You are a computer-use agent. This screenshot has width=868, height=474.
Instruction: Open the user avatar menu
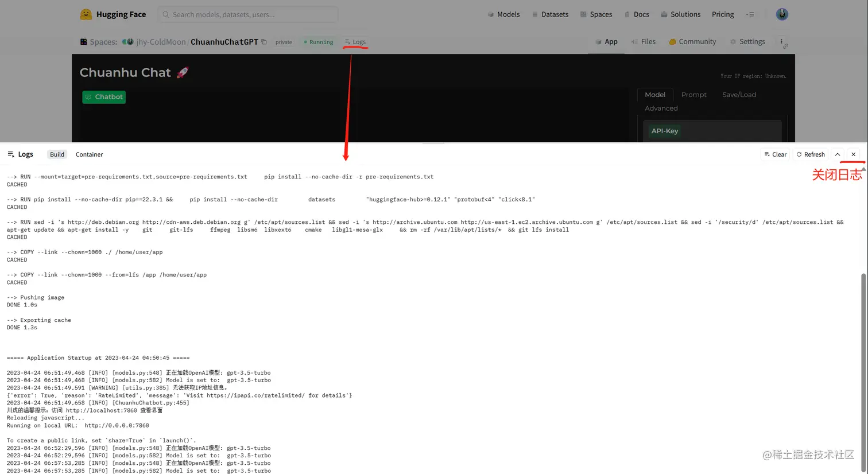(782, 14)
